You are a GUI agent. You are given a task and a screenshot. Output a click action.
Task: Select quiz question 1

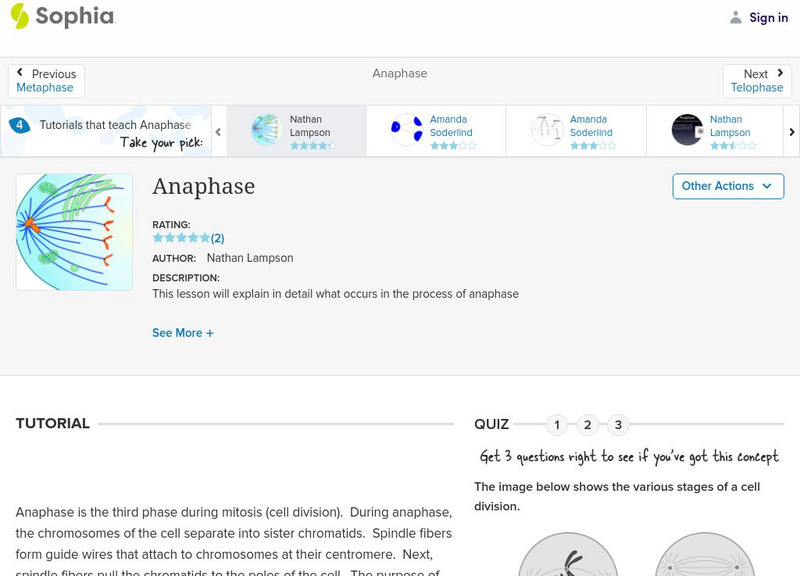pos(557,425)
